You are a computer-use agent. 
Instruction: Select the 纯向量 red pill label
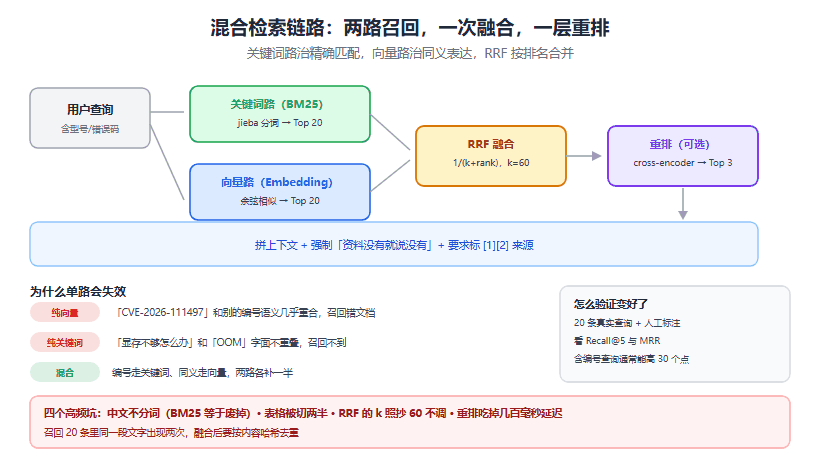pyautogui.click(x=65, y=313)
